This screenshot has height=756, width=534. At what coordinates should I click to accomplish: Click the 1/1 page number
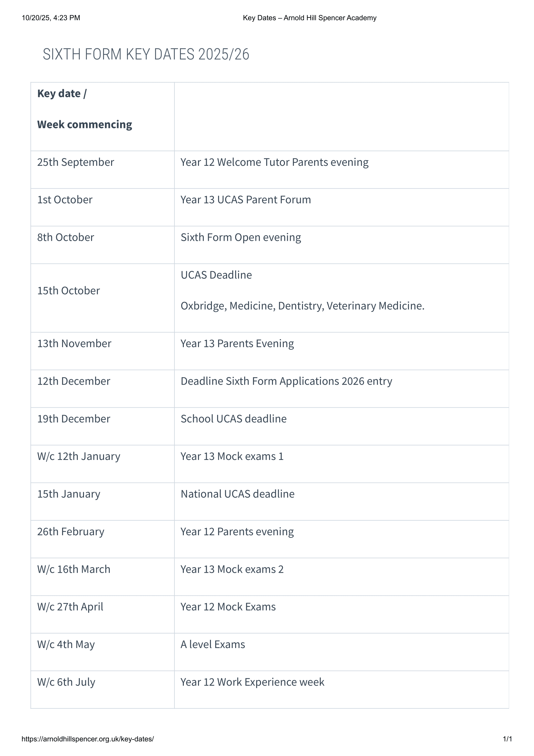[507, 739]
